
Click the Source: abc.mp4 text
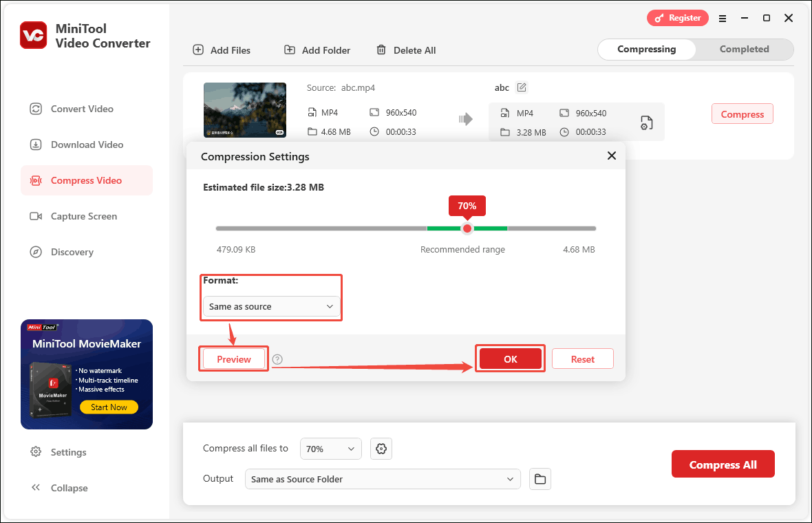pyautogui.click(x=341, y=88)
